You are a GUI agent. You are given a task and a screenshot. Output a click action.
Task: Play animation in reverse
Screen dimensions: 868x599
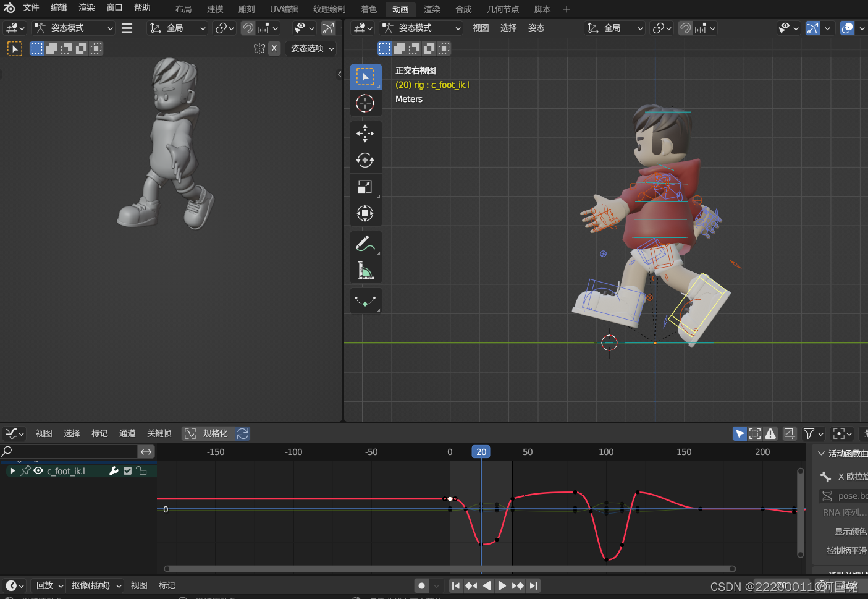[487, 585]
